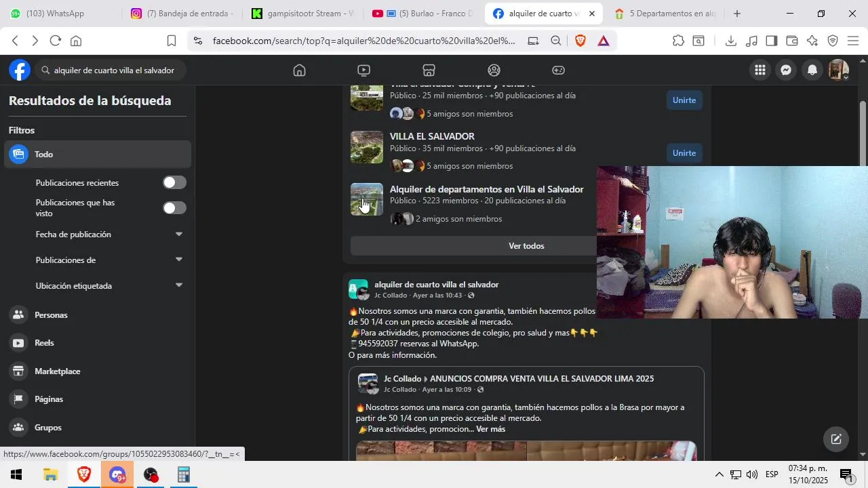Select Reels filter
The width and height of the screenshot is (868, 488).
[x=98, y=343]
